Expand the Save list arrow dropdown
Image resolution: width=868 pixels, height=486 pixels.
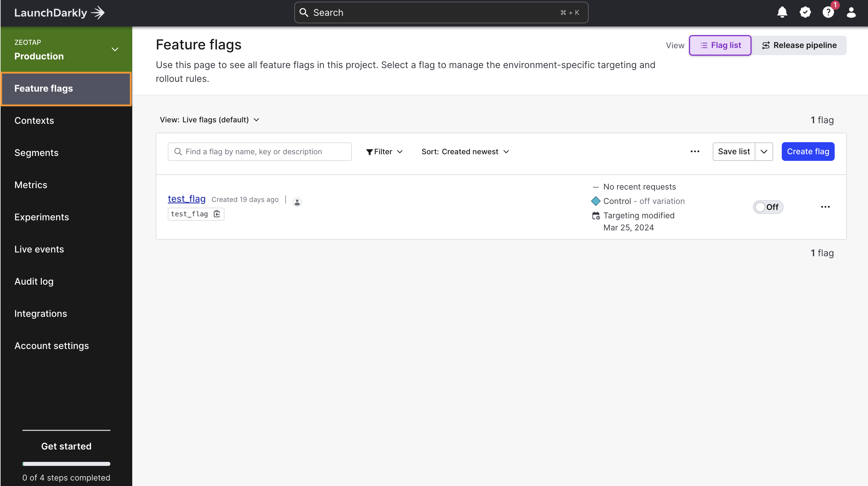point(764,152)
